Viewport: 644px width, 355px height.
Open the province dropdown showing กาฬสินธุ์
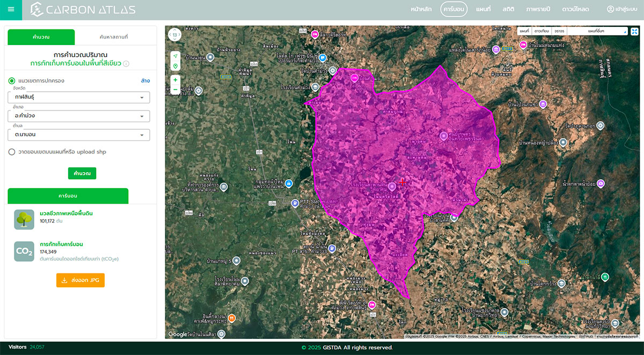tap(79, 98)
